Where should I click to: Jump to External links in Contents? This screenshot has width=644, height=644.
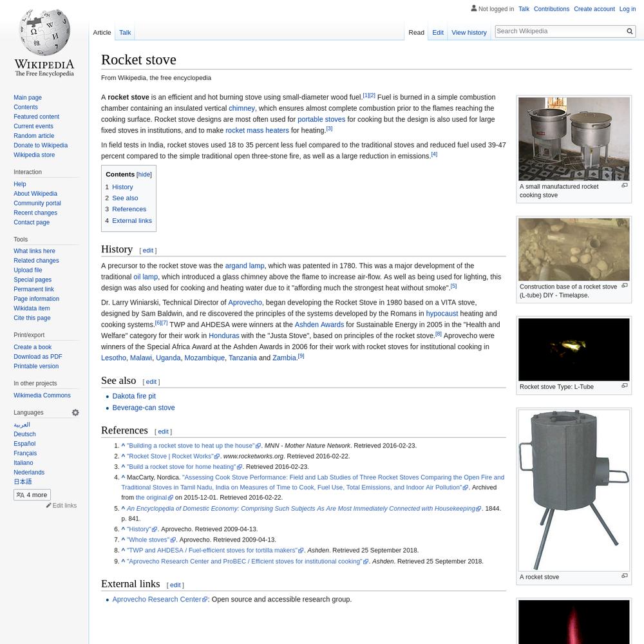click(x=132, y=220)
